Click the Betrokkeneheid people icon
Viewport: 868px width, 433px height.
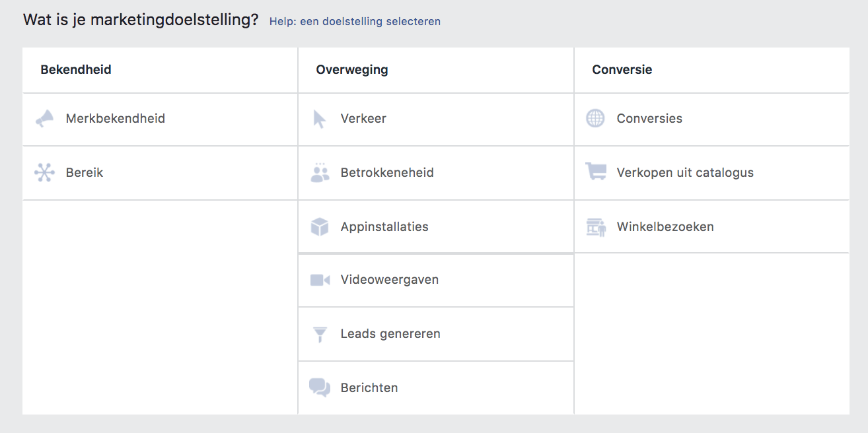click(320, 172)
